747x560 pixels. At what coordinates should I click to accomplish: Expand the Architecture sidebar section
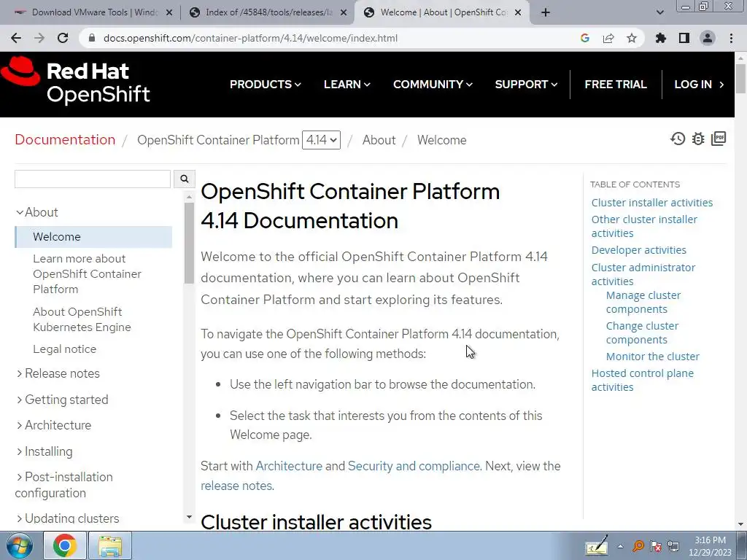click(54, 425)
